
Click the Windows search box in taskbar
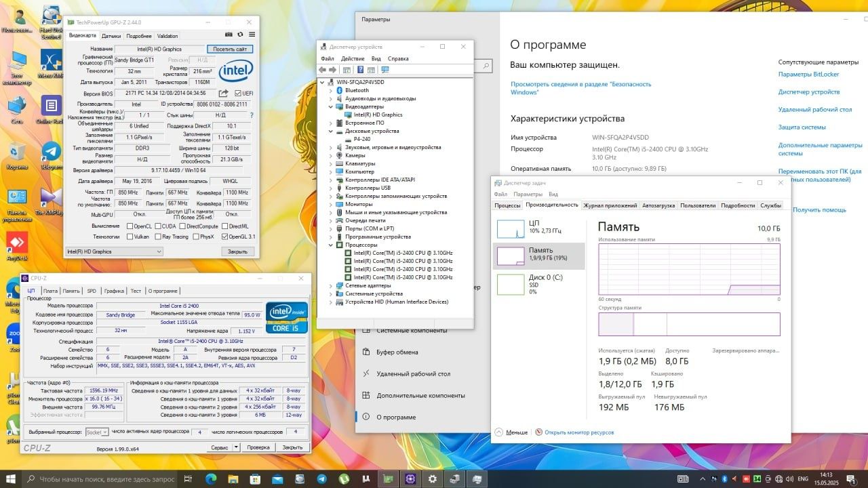99,479
